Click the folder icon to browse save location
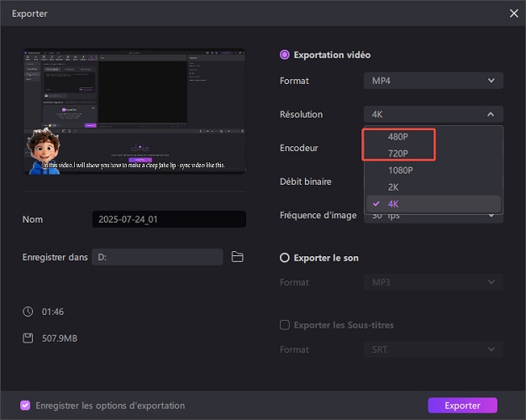 [237, 257]
